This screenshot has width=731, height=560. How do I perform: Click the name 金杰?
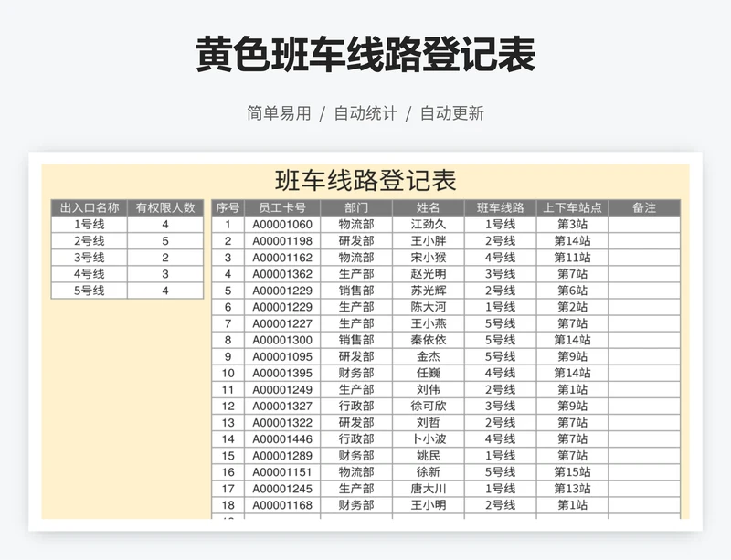click(429, 356)
